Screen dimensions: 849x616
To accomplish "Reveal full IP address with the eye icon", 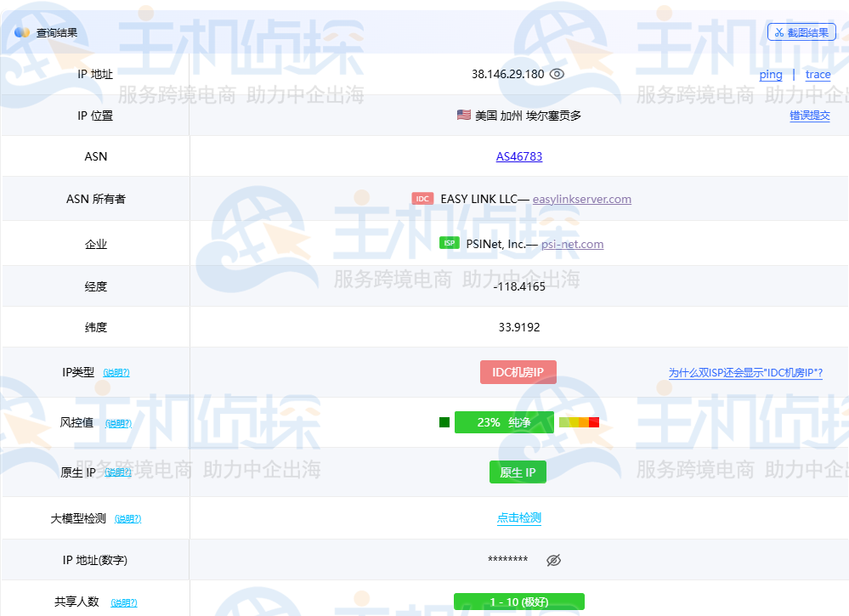I will 557,73.
